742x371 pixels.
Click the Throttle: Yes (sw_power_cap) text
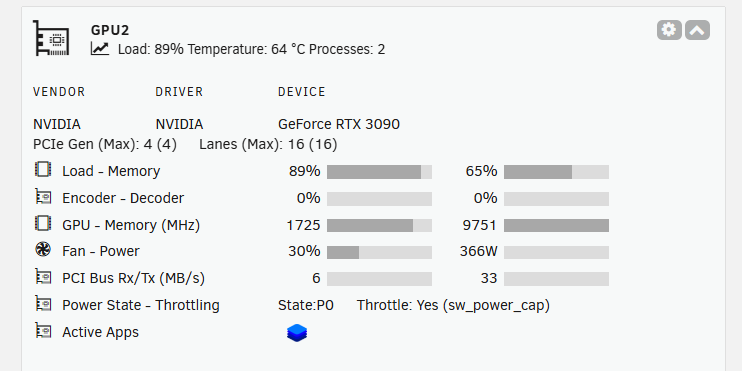tap(453, 306)
